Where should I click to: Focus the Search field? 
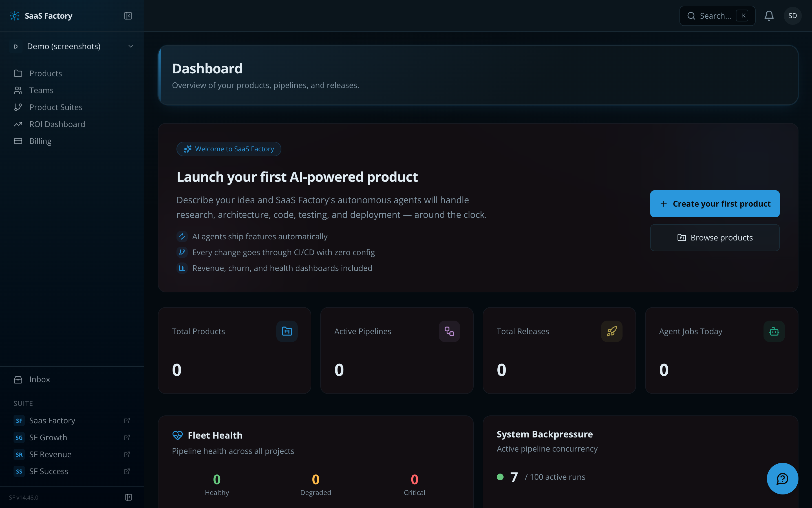coord(717,16)
